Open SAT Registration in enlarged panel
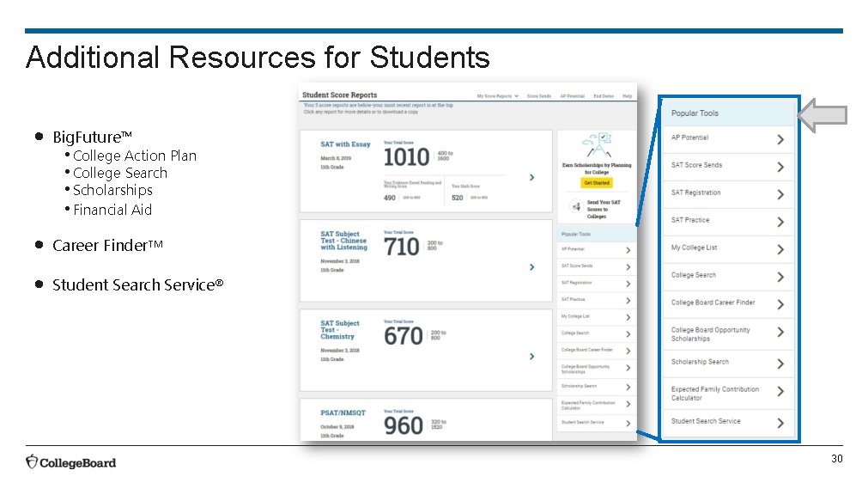This screenshot has width=868, height=489. (x=695, y=193)
